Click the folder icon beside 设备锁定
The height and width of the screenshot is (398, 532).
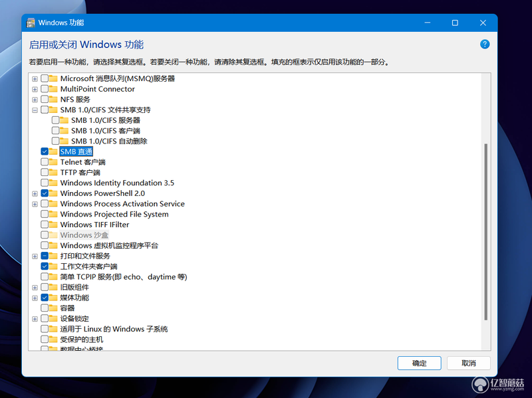(53, 319)
